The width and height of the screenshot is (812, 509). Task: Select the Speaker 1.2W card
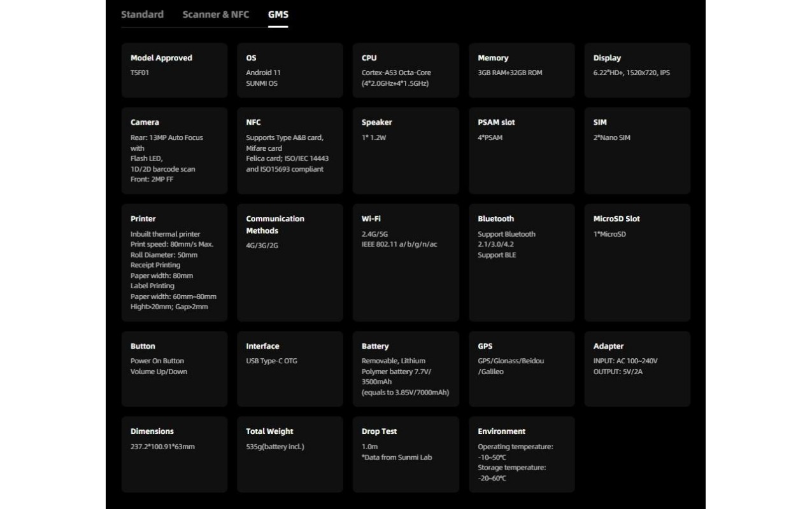[x=406, y=151]
